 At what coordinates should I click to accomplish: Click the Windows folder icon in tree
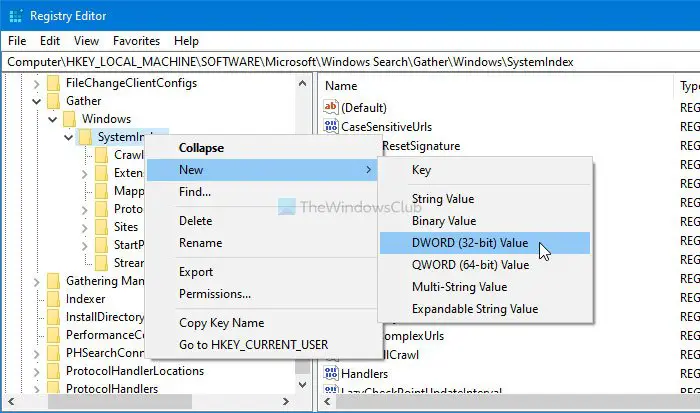pyautogui.click(x=70, y=119)
